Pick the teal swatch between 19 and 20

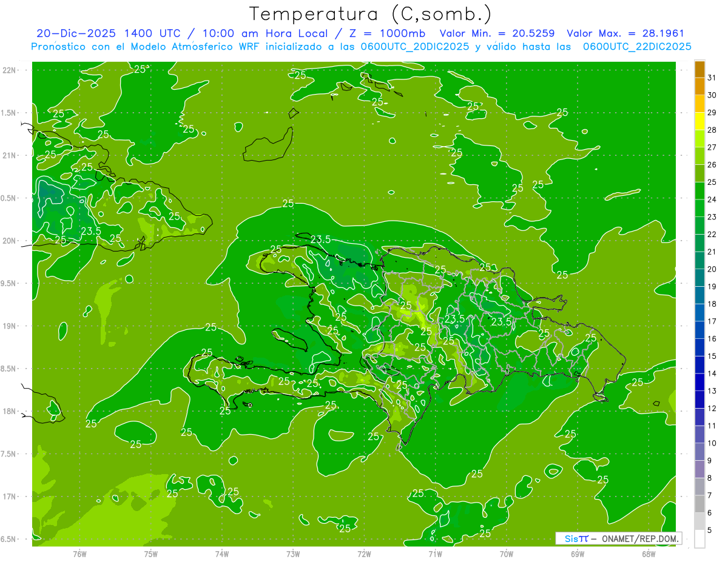(x=699, y=278)
